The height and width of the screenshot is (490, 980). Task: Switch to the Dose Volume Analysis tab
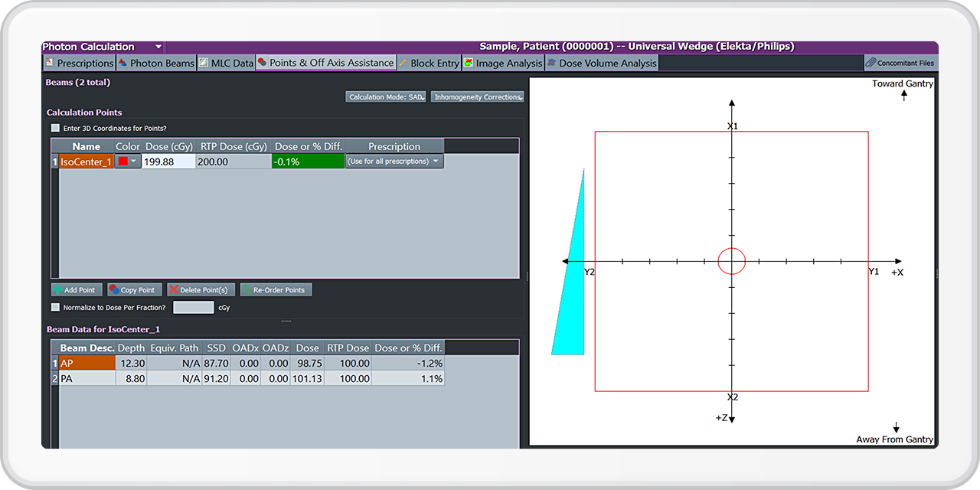click(607, 63)
